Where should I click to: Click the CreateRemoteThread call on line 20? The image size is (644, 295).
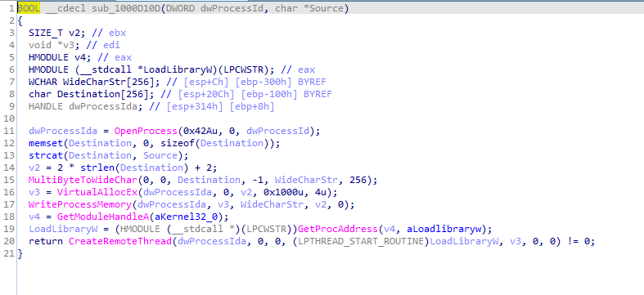coord(119,242)
